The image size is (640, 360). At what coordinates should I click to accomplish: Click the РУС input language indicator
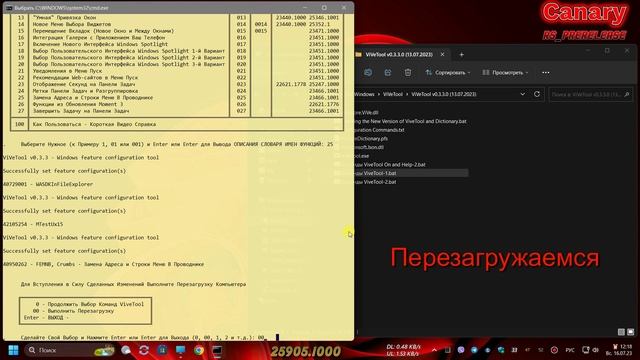coord(570,350)
